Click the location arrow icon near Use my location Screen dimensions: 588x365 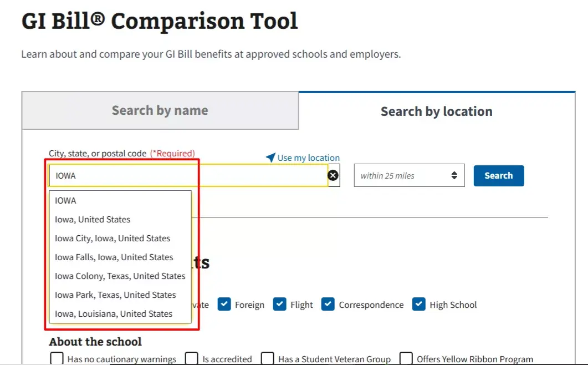pos(269,158)
